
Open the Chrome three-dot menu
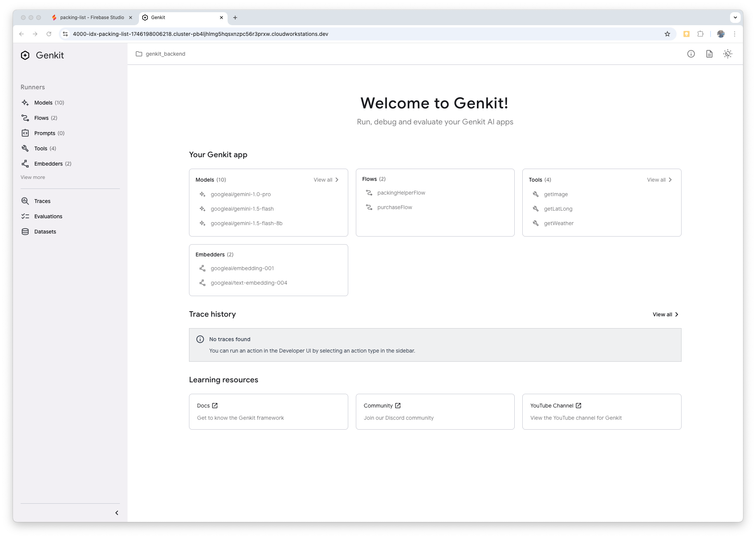735,34
